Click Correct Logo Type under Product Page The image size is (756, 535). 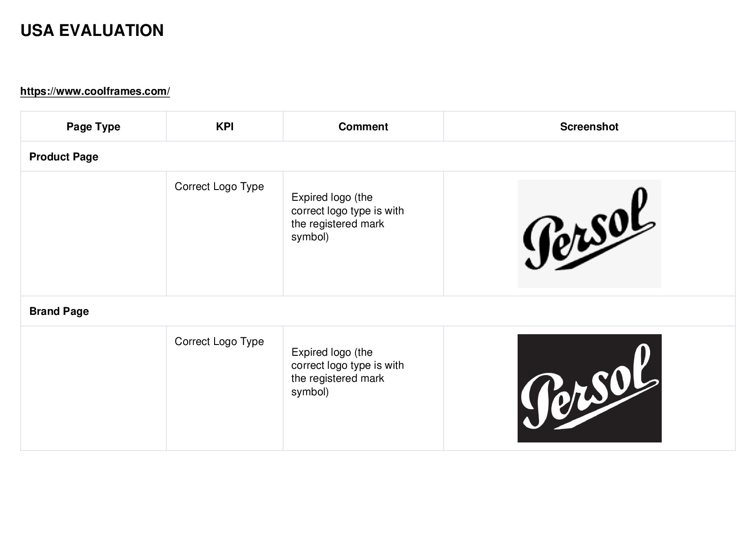219,186
